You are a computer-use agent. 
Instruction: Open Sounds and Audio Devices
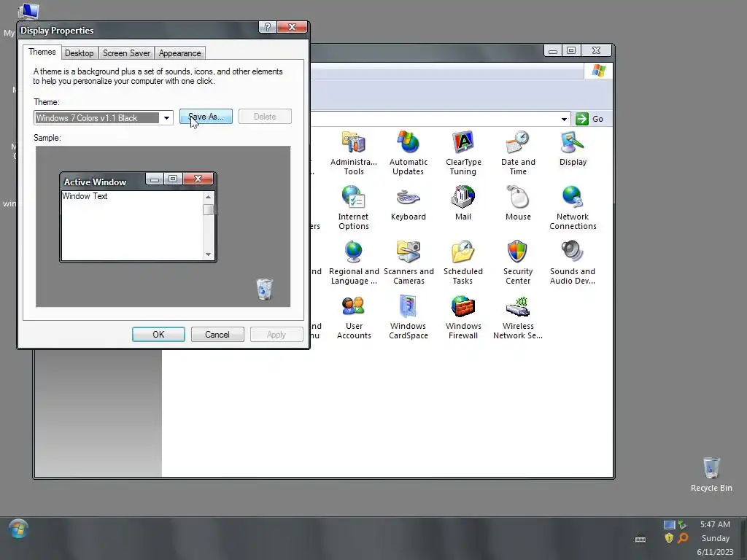tap(573, 262)
